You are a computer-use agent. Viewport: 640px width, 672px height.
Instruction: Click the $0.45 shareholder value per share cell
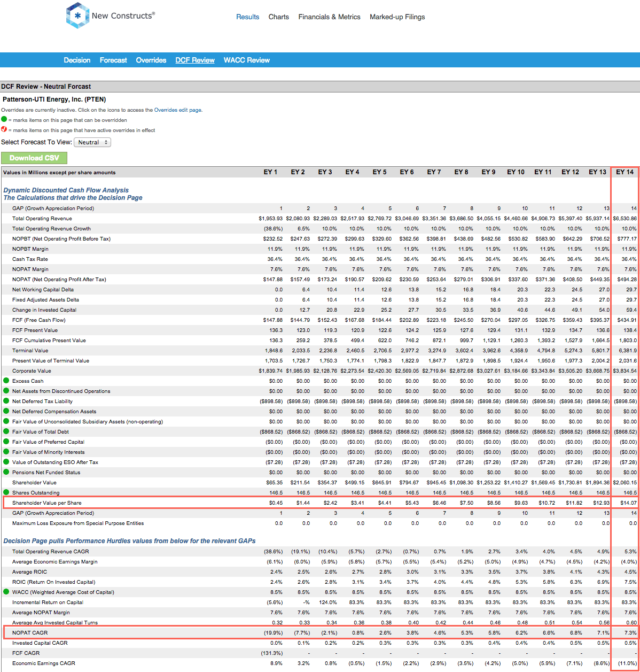[x=276, y=503]
